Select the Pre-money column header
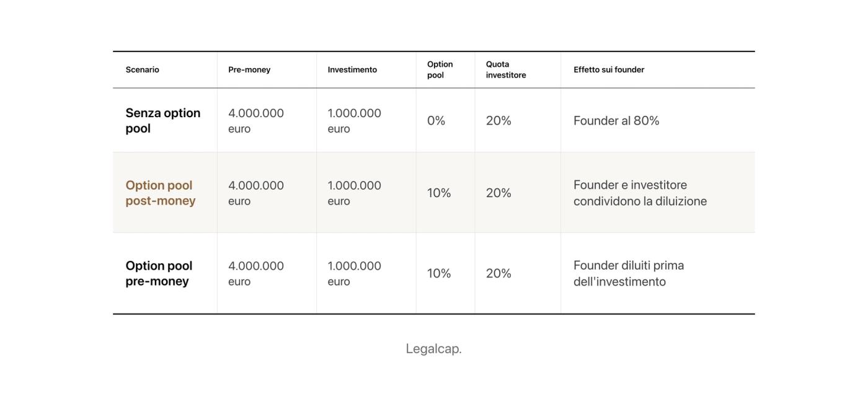 pos(249,69)
